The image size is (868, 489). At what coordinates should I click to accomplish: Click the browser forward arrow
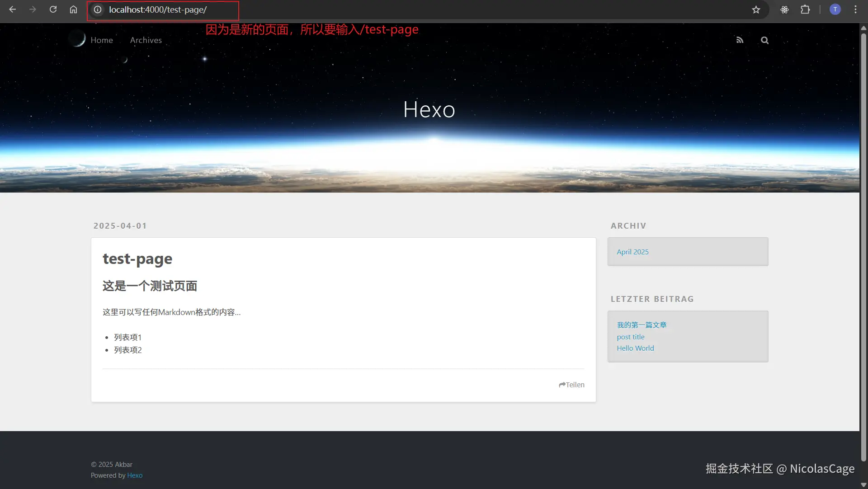pyautogui.click(x=33, y=9)
